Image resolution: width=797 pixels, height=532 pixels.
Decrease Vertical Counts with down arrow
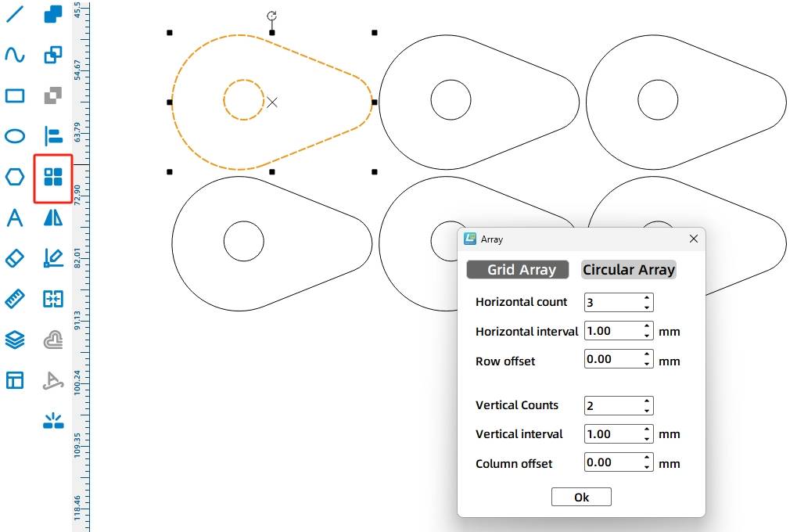(x=647, y=410)
